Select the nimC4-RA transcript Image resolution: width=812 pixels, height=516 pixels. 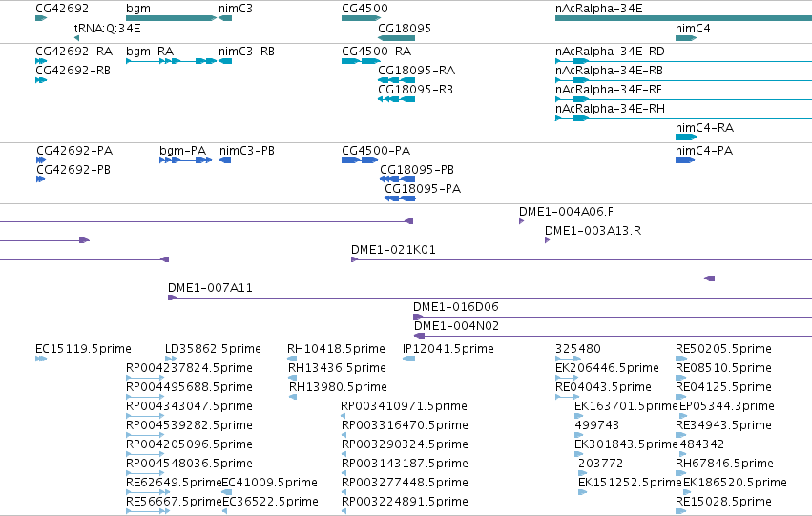coord(686,137)
